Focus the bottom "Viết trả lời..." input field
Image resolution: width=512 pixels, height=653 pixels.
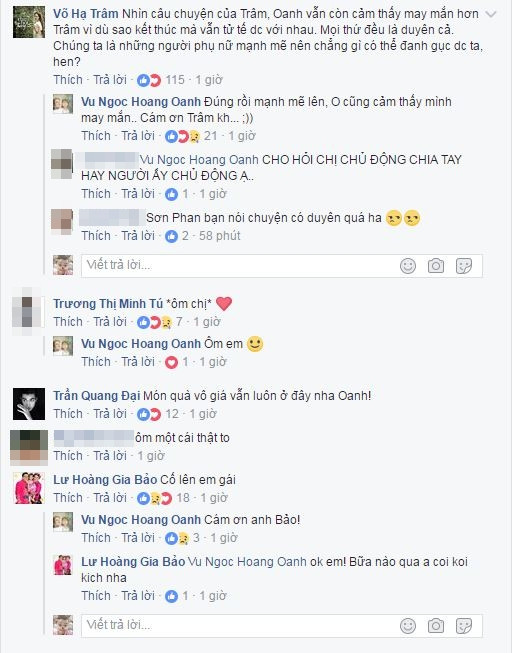(282, 626)
